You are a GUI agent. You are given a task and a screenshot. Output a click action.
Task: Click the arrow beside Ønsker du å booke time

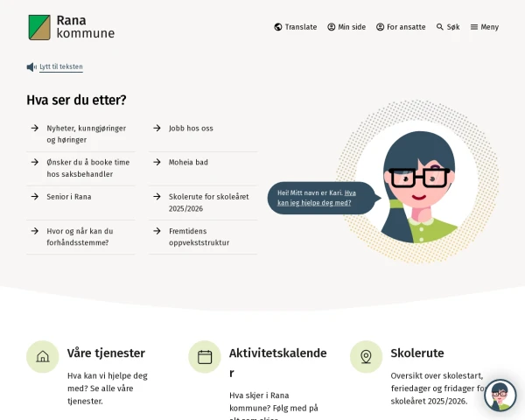(35, 162)
